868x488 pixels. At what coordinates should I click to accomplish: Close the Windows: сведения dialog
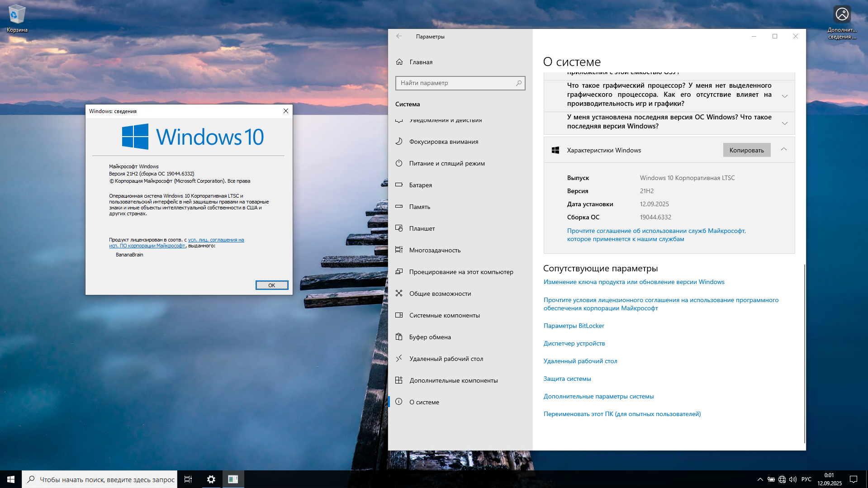(286, 111)
